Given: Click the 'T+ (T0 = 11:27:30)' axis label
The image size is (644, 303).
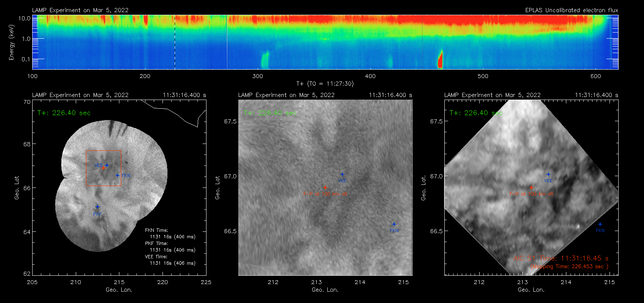Looking at the screenshot, I should pos(325,83).
